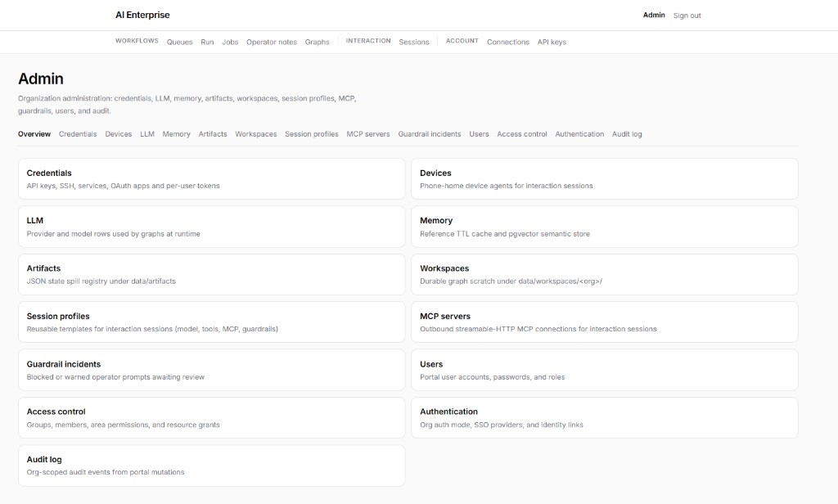Open the LLM card
Image resolution: width=838 pixels, height=504 pixels.
coord(212,227)
